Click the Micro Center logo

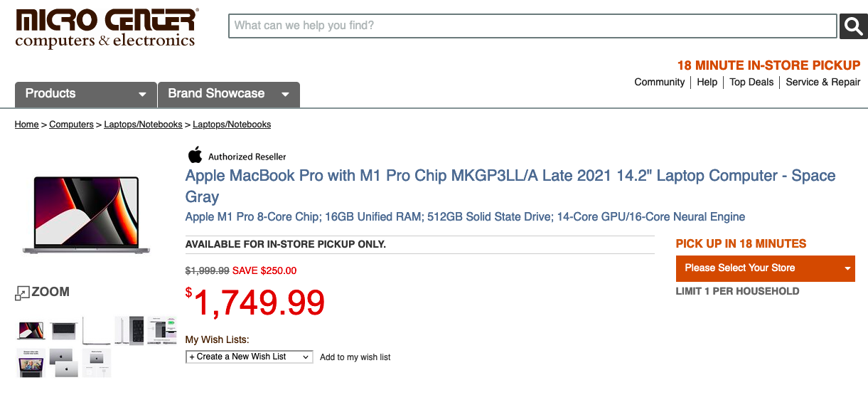pos(107,28)
